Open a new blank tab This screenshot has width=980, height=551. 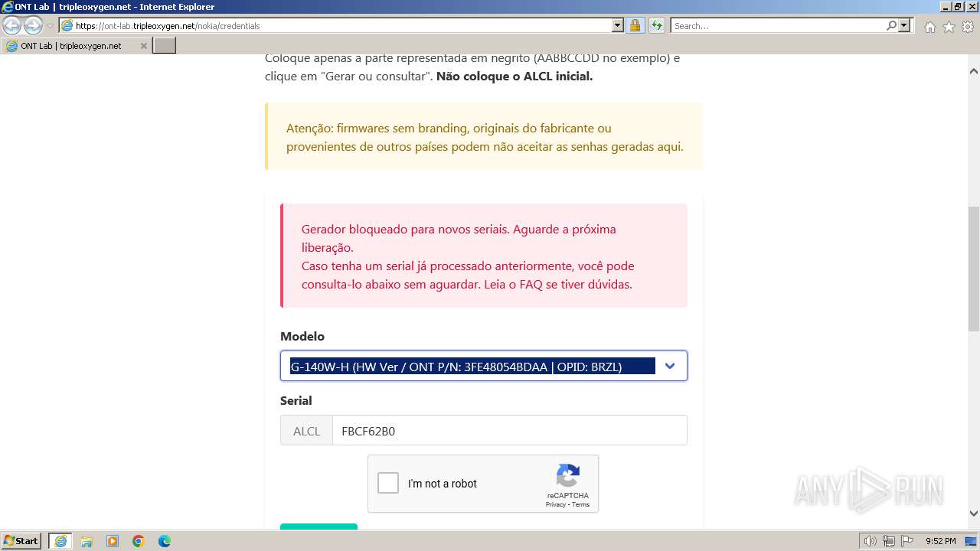[x=165, y=46]
